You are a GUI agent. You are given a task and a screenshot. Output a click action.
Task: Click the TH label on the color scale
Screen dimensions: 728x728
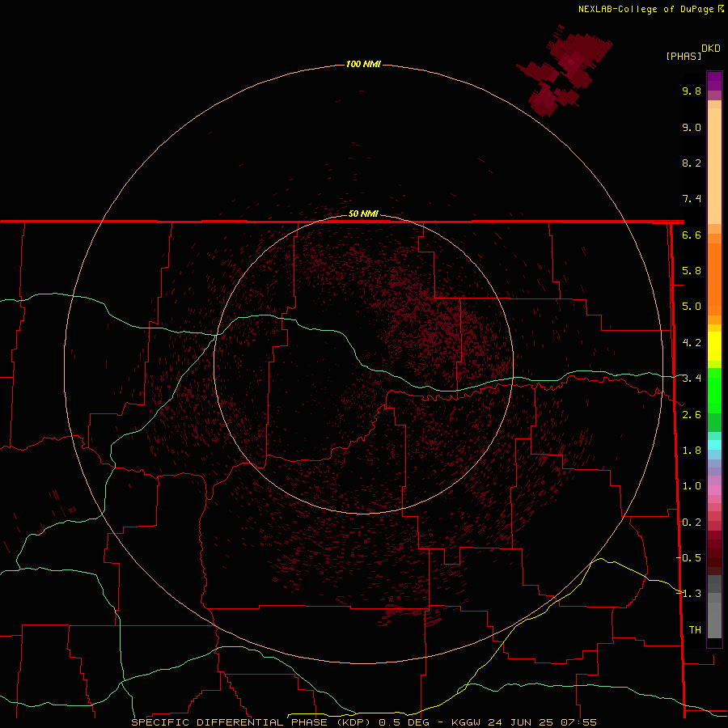[695, 629]
